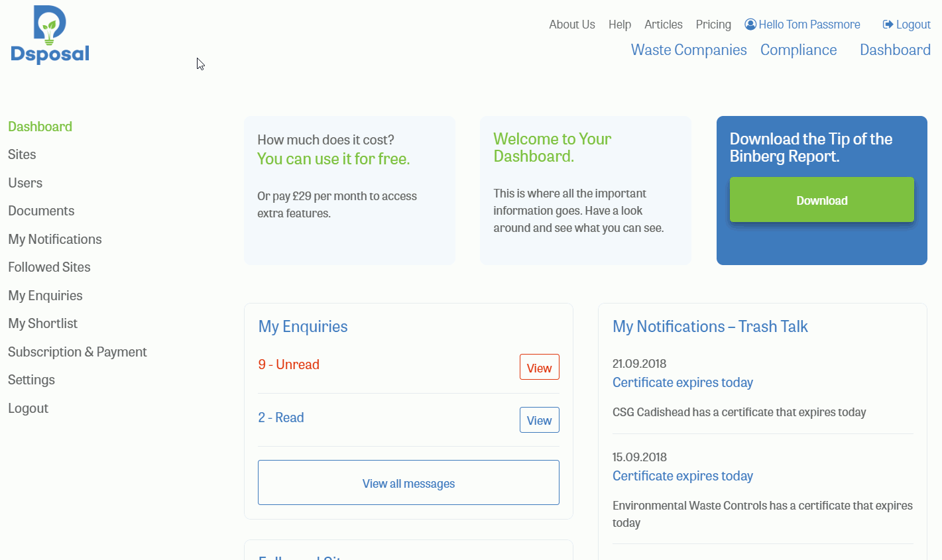Open the 15.09.2018 Certificate expires today link

[x=683, y=476]
